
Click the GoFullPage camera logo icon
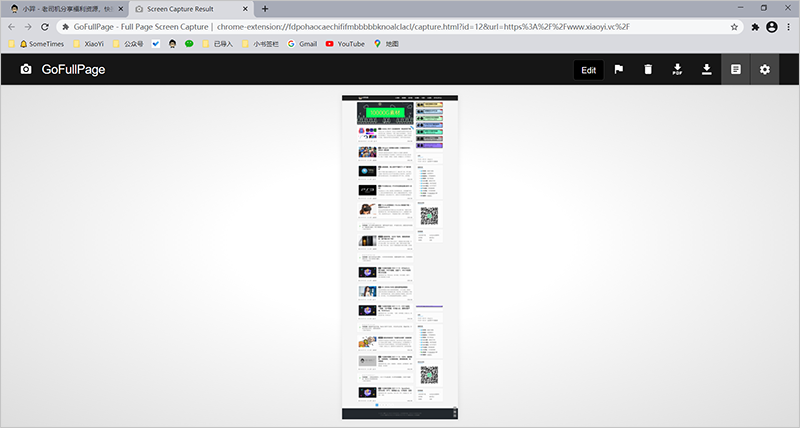point(26,69)
